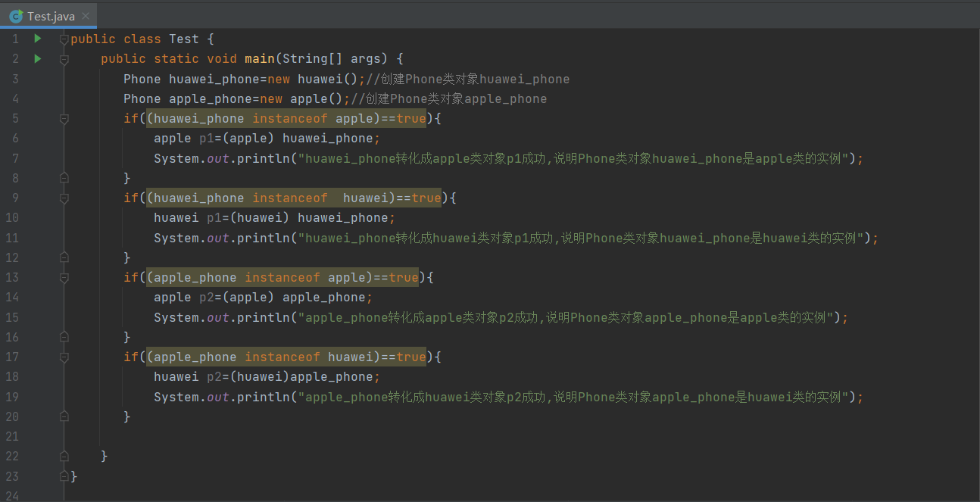The width and height of the screenshot is (980, 502).
Task: Click 'true' literal on line 13
Action: tap(404, 277)
